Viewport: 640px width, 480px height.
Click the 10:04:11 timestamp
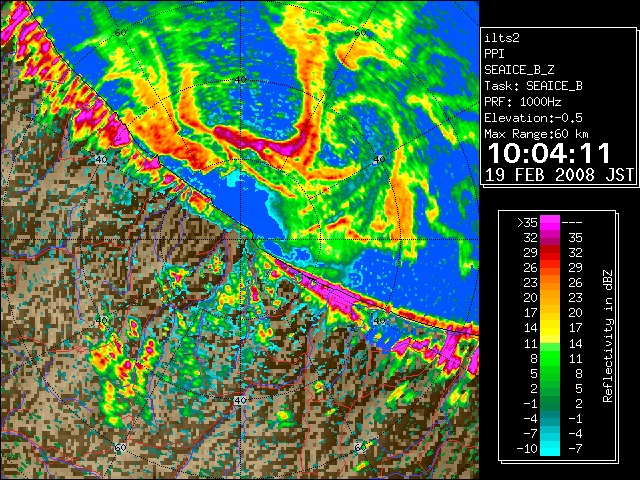[x=549, y=153]
